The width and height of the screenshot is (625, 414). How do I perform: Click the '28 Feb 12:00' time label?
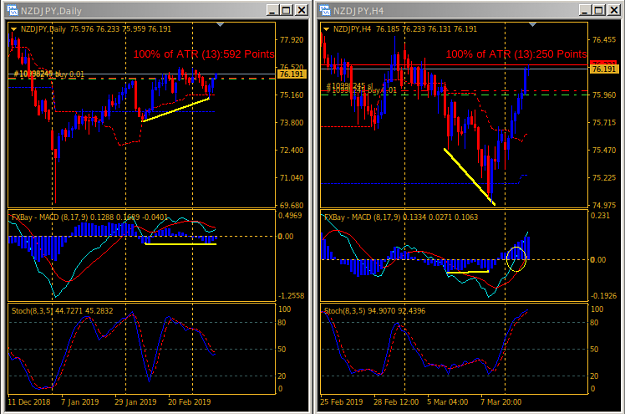click(x=396, y=402)
